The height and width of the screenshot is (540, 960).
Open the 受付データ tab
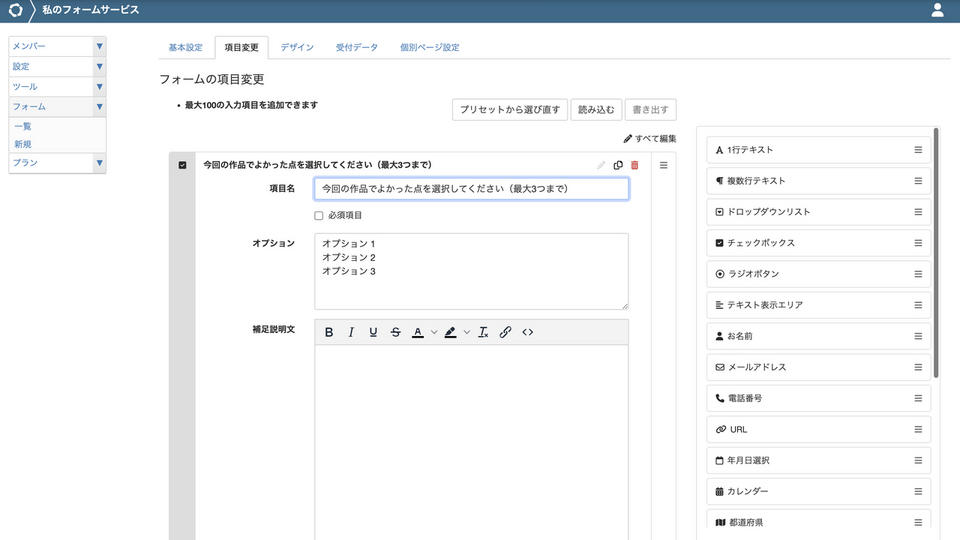[356, 47]
